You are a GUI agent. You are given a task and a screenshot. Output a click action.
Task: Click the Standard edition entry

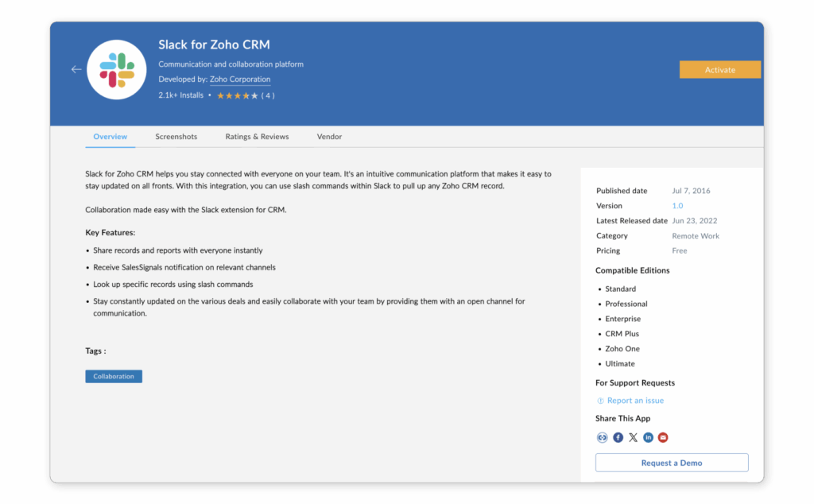(x=620, y=289)
